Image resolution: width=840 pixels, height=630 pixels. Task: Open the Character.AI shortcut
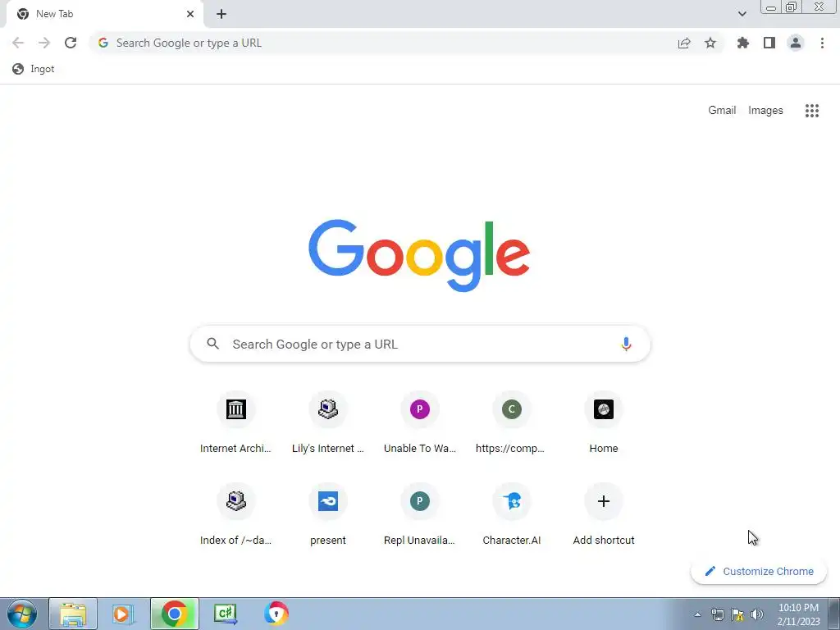pos(512,515)
